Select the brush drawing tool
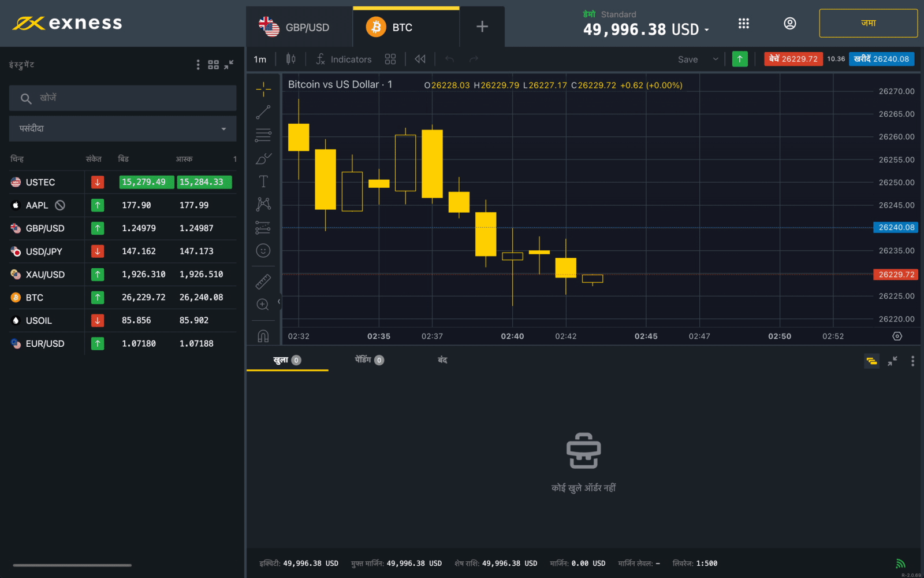 click(x=263, y=158)
